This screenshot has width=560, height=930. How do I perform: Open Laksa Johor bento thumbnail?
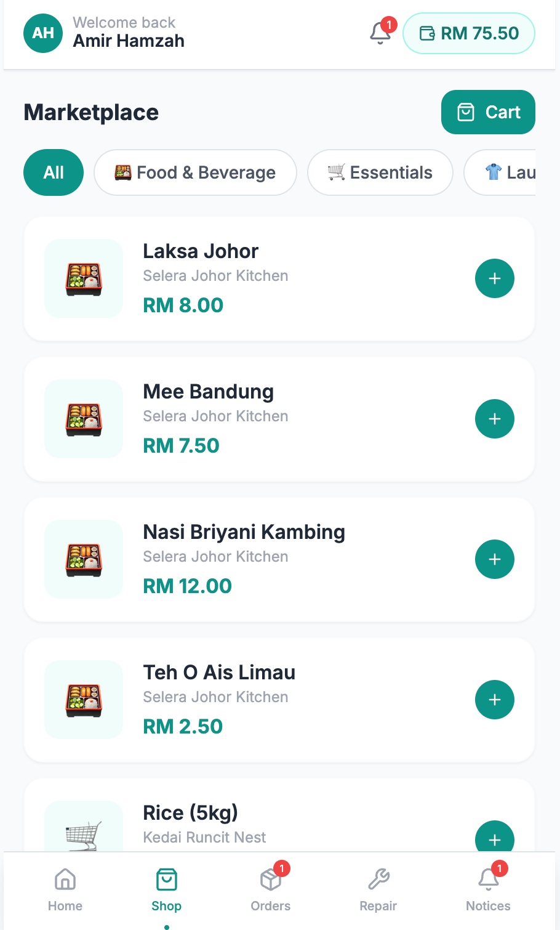(84, 278)
